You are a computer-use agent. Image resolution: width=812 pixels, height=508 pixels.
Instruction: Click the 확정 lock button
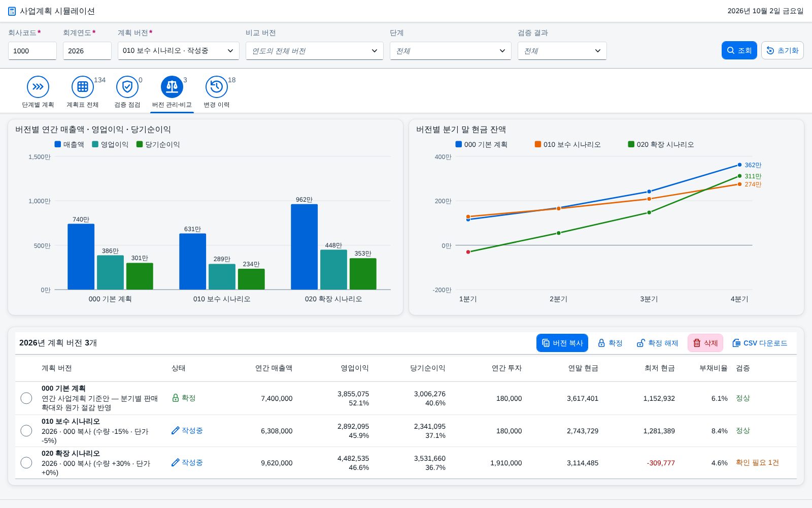pos(610,343)
